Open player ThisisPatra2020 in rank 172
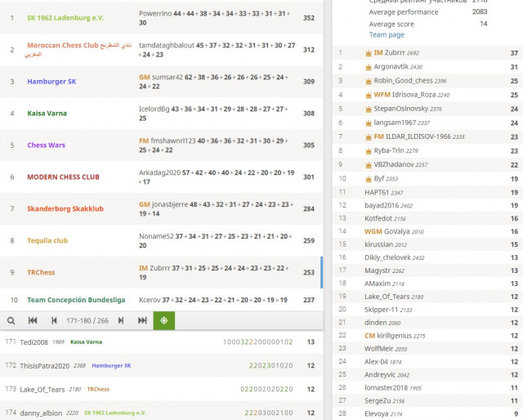The width and height of the screenshot is (523, 420). tap(45, 366)
